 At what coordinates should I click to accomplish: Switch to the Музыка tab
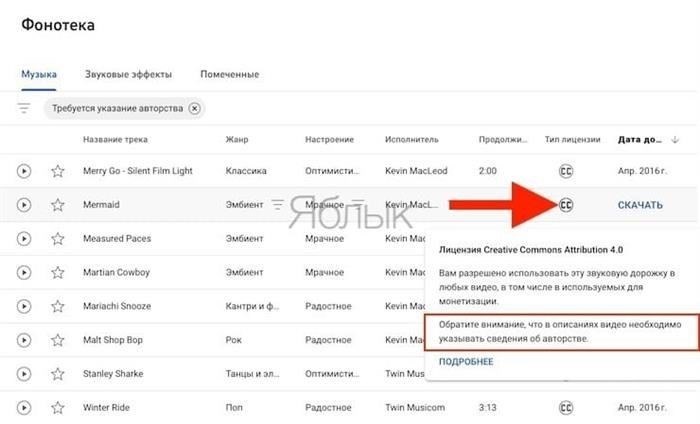coord(39,74)
